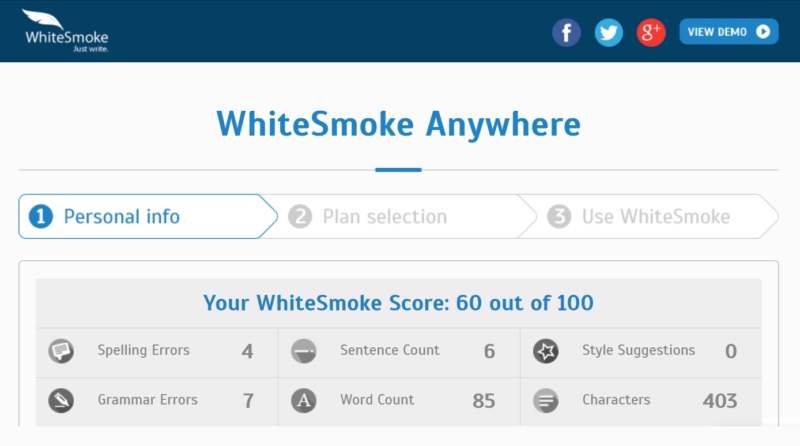Click the Spelling Errors speech bubble icon
Screen dimensions: 800x446
(x=61, y=351)
